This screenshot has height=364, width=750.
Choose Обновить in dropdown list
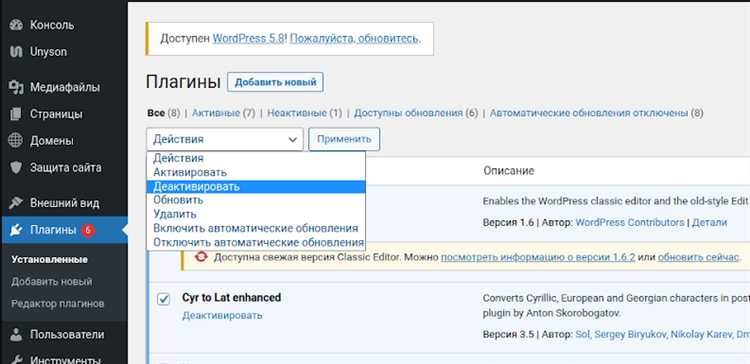point(256,200)
